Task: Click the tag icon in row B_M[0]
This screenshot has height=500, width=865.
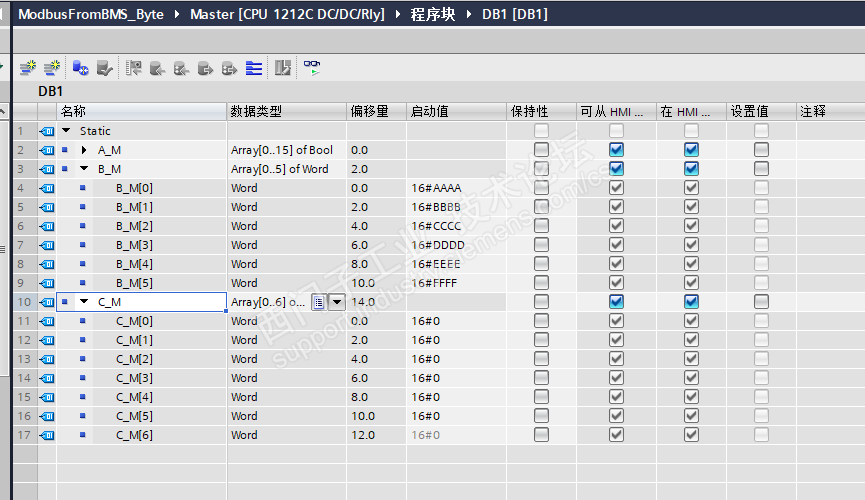Action: click(47, 188)
